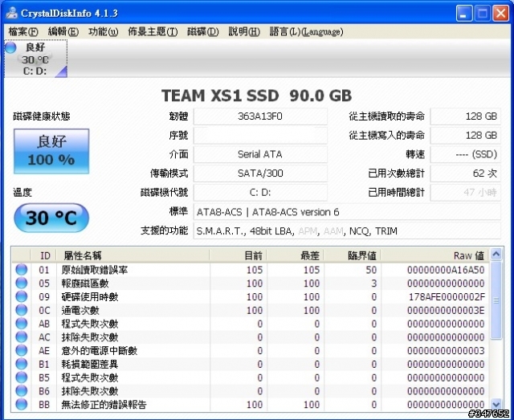Screen dimensions: 514x420
Task: Click the Serial ATA interface field
Action: tap(260, 154)
